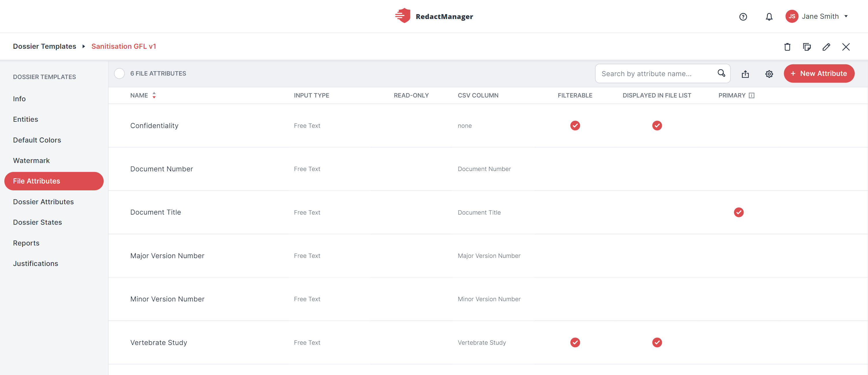Click the Primary column info icon
The image size is (868, 375).
pos(751,95)
